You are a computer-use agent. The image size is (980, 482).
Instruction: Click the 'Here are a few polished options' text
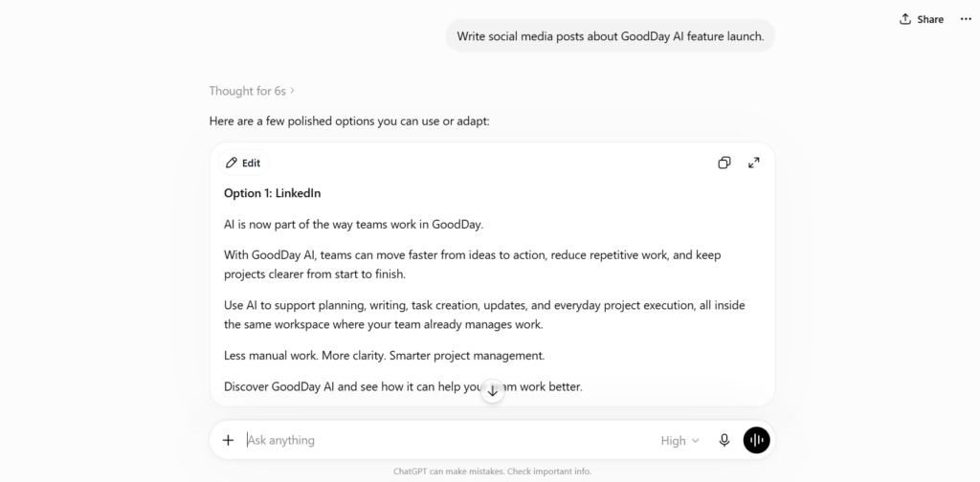click(349, 121)
